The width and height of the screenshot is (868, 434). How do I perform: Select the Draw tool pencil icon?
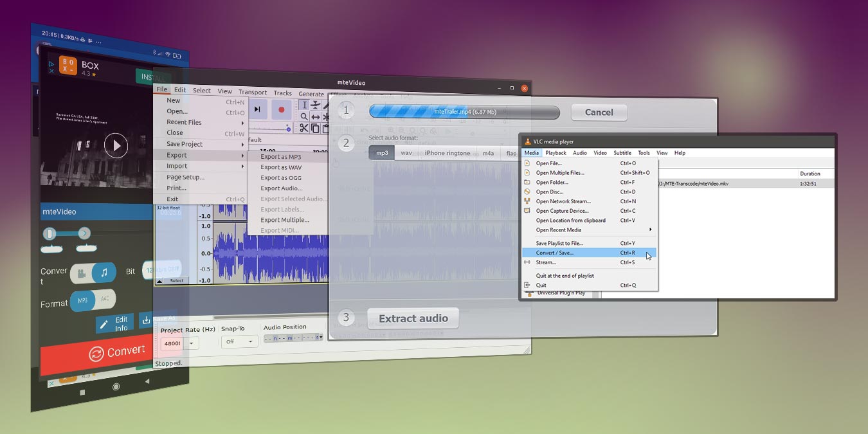pos(326,104)
